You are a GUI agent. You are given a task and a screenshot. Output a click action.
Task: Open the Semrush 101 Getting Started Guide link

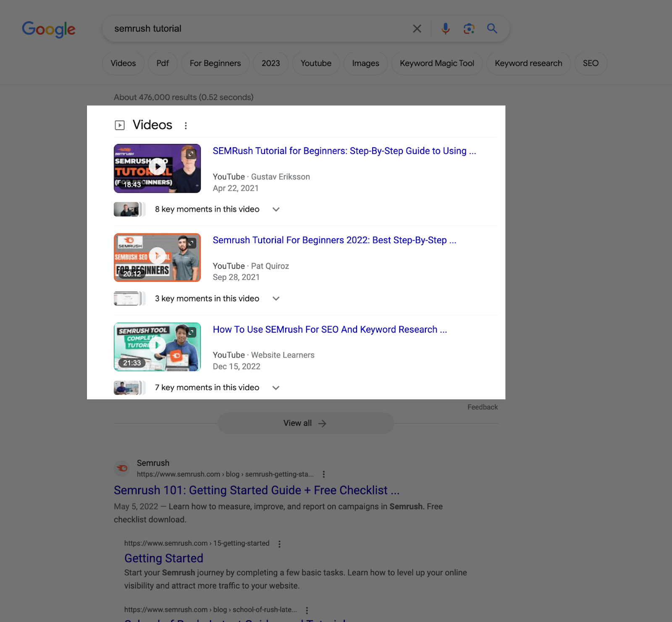tap(256, 490)
